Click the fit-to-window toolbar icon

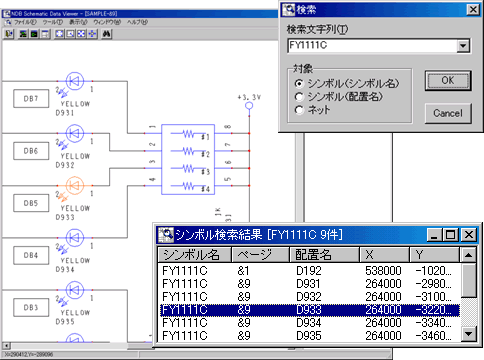click(x=59, y=34)
